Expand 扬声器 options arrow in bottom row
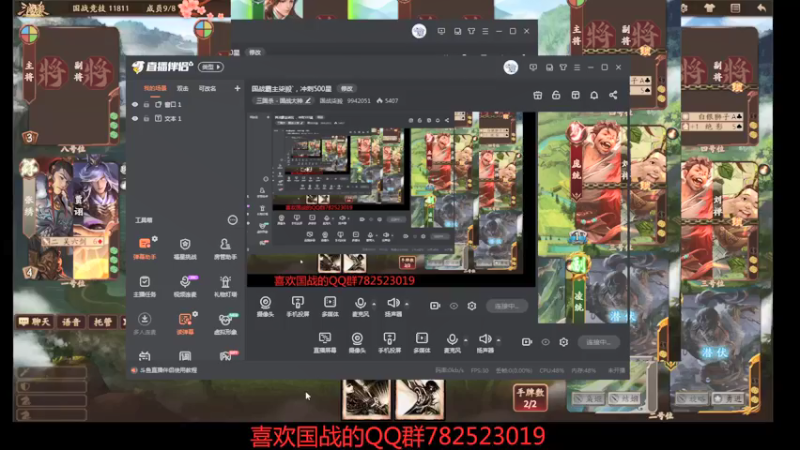Viewport: 800px width, 450px height. (x=498, y=340)
